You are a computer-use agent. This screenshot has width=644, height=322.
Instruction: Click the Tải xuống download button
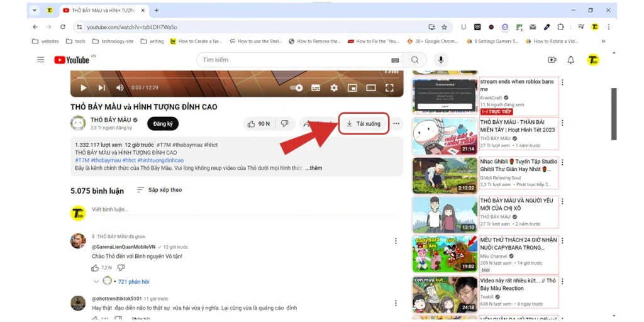click(364, 124)
